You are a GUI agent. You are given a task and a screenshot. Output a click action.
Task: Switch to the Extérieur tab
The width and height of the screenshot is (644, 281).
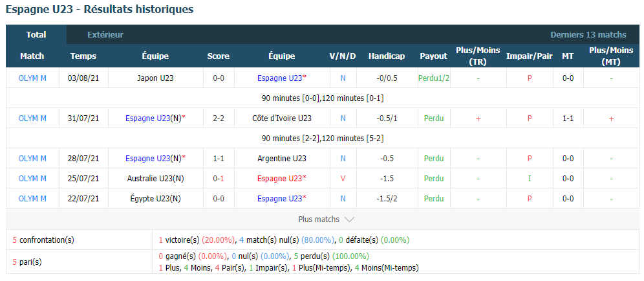pyautogui.click(x=105, y=34)
